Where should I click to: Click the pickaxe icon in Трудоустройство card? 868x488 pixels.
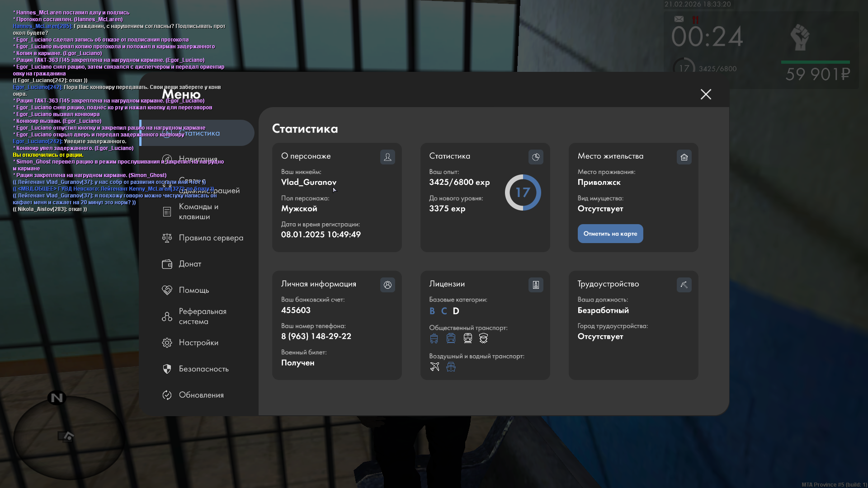click(684, 285)
